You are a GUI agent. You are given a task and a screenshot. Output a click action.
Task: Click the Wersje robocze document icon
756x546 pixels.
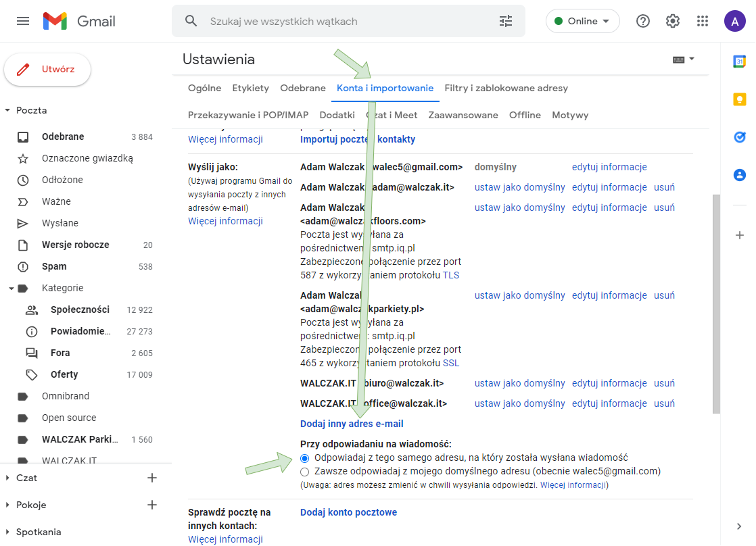pos(23,245)
